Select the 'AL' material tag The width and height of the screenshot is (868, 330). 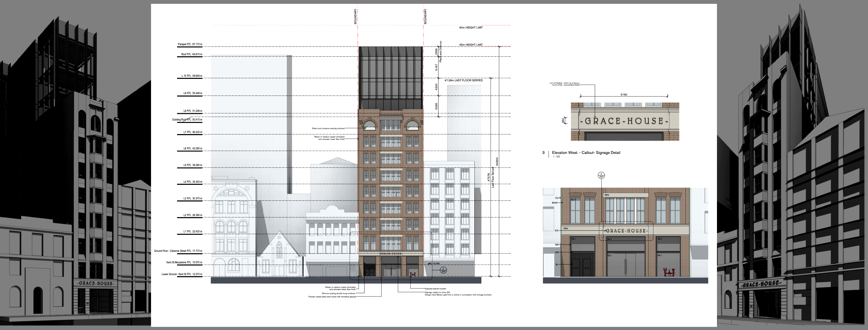click(557, 264)
